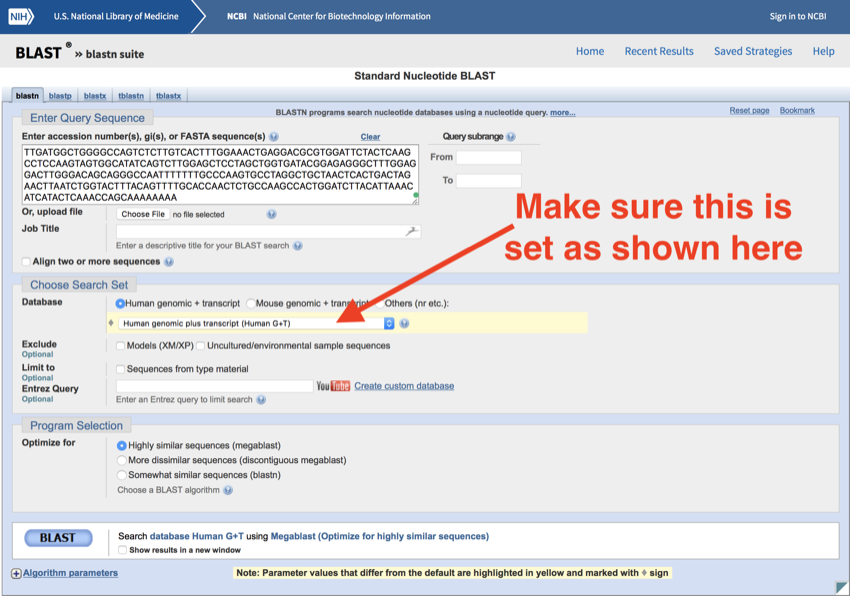Open the tblastn tab
Image resolution: width=850 pixels, height=596 pixels.
point(130,96)
